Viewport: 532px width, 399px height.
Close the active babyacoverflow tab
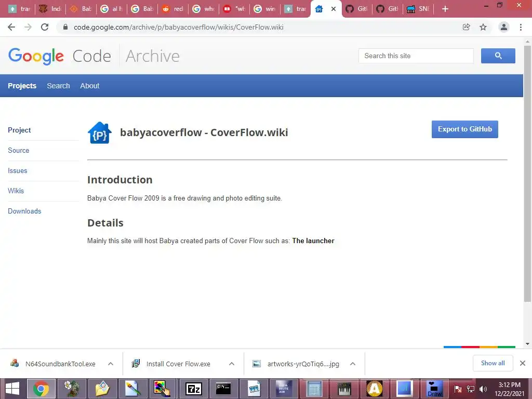tap(334, 9)
